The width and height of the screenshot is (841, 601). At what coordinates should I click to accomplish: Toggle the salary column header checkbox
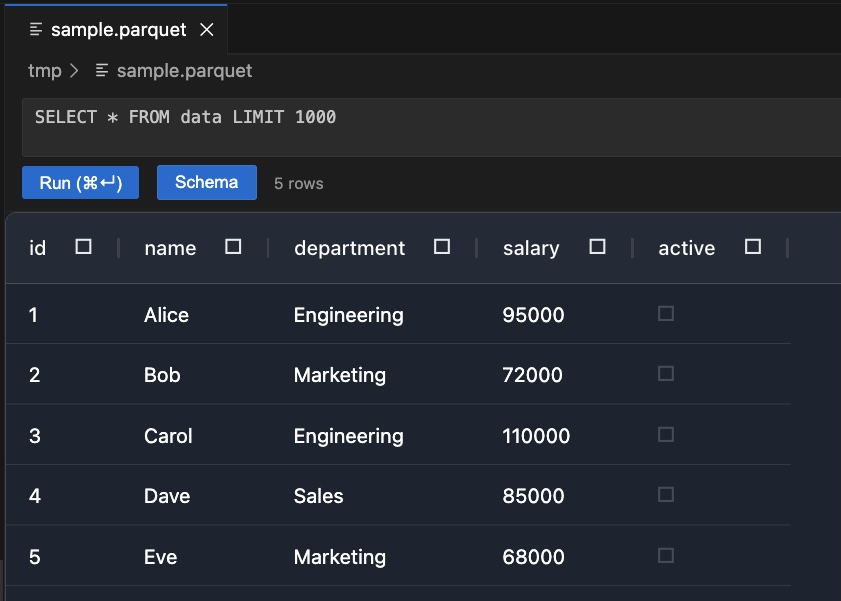click(x=597, y=247)
